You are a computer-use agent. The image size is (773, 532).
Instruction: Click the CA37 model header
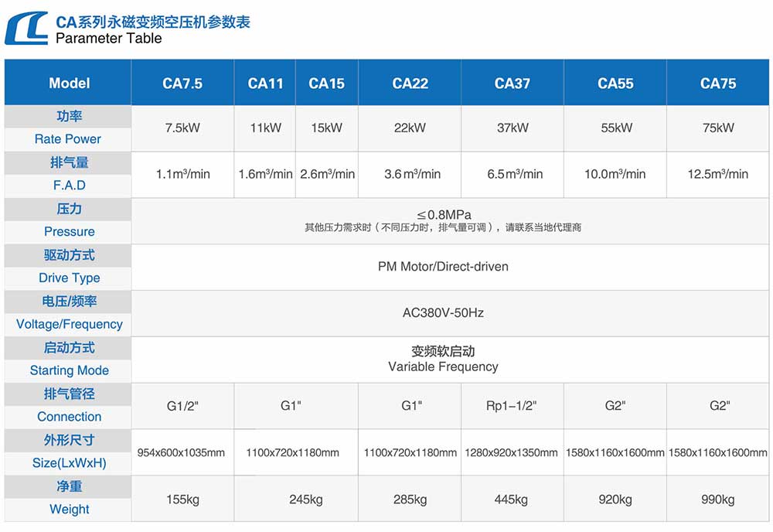(512, 84)
